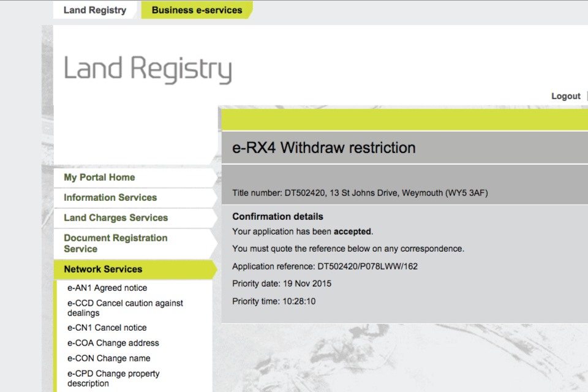The height and width of the screenshot is (392, 588).
Task: Select Land Charges Services in sidebar
Action: click(x=116, y=218)
